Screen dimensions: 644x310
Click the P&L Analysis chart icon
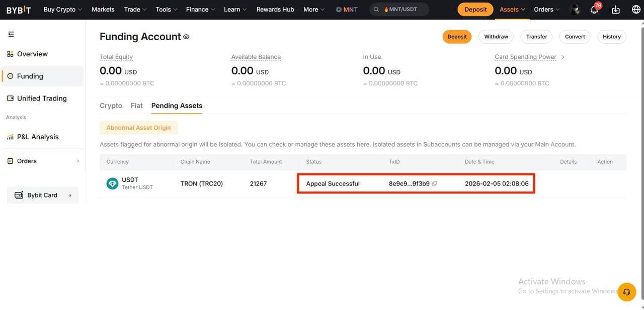(10, 137)
